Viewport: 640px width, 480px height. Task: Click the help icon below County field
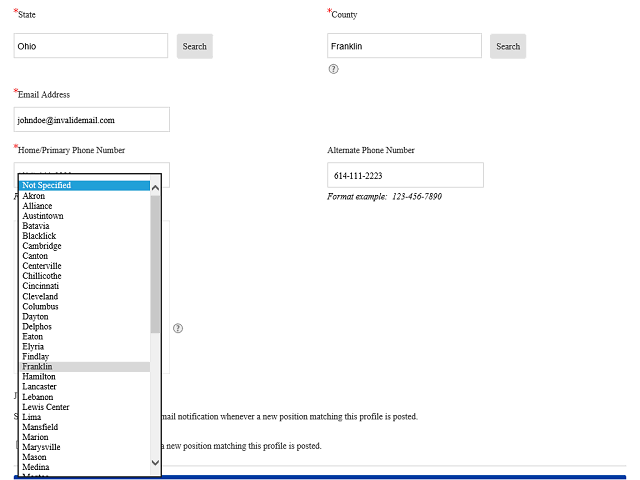click(x=333, y=69)
